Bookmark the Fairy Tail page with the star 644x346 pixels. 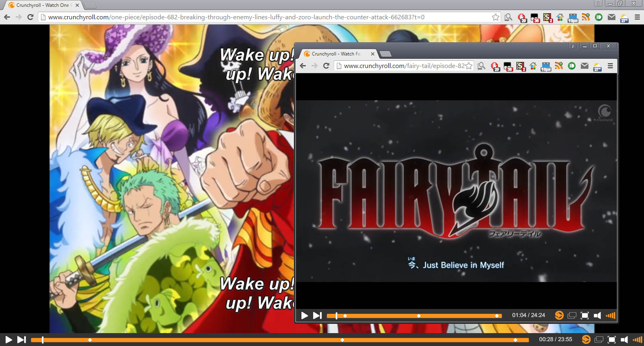(x=469, y=66)
